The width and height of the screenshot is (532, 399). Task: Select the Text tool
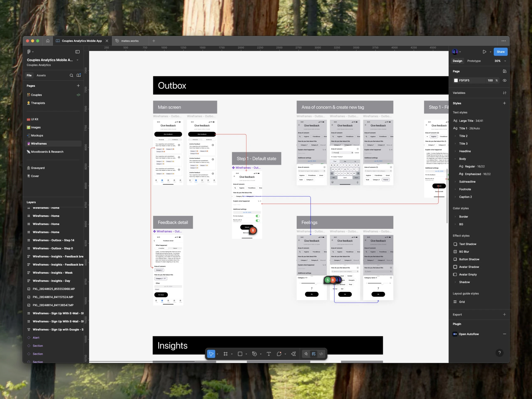coord(269,354)
